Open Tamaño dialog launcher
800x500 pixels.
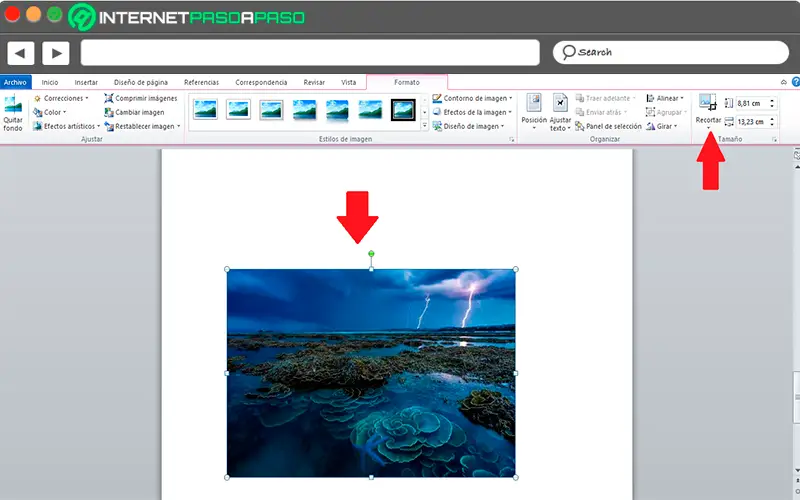point(774,139)
